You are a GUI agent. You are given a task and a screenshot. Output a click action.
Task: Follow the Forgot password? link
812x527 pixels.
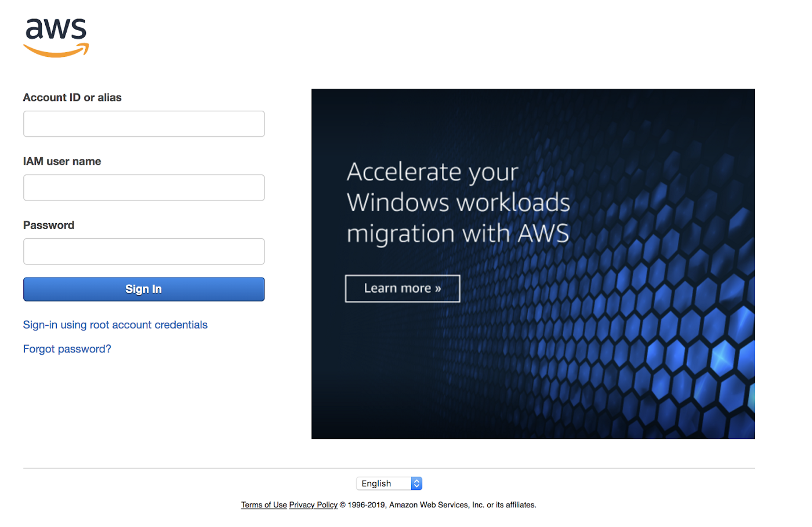[67, 349]
